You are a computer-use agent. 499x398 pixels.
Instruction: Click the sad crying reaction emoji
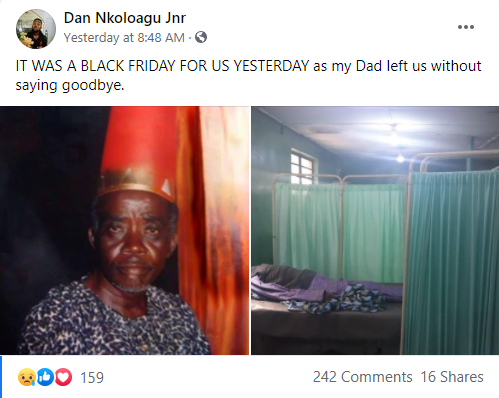click(27, 377)
